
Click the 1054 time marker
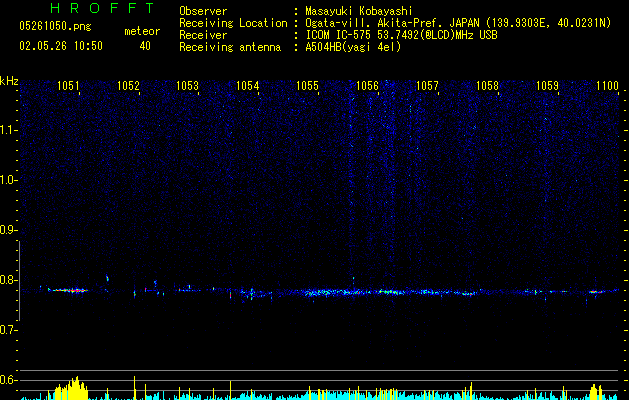click(x=248, y=86)
